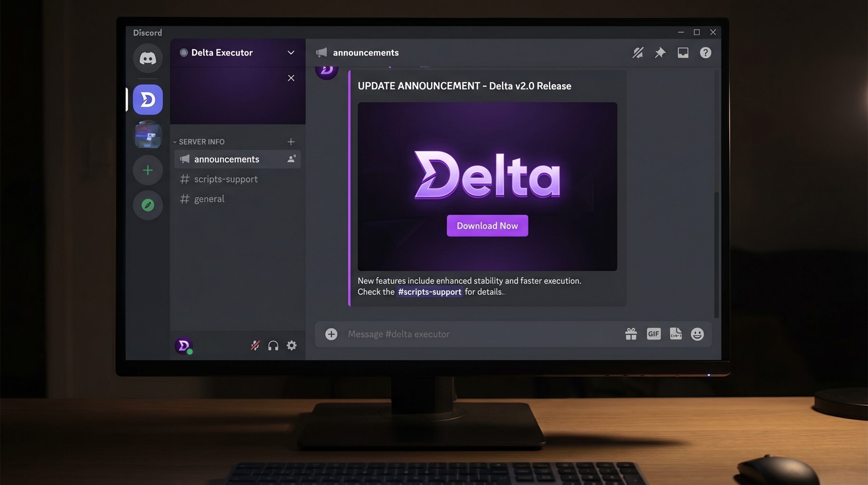Open the inbox icon in header
Screen dimensions: 868x485
point(683,53)
